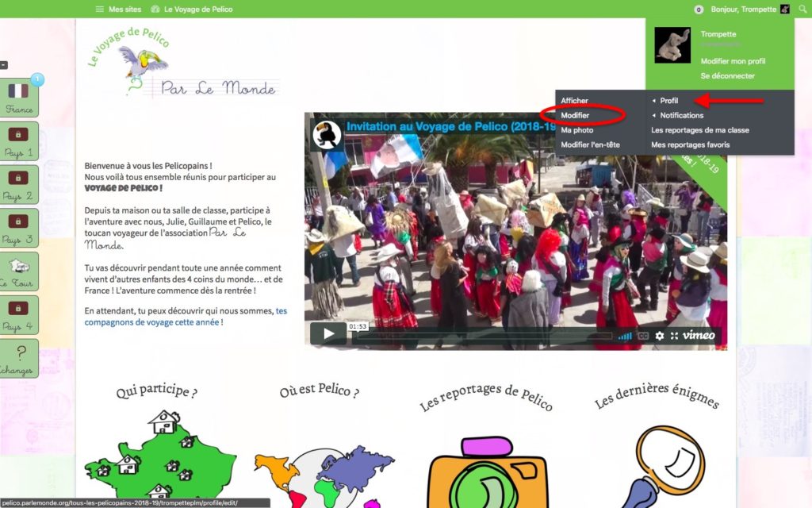812x508 pixels.
Task: Choose Ma photo menu entry
Action: tap(577, 130)
